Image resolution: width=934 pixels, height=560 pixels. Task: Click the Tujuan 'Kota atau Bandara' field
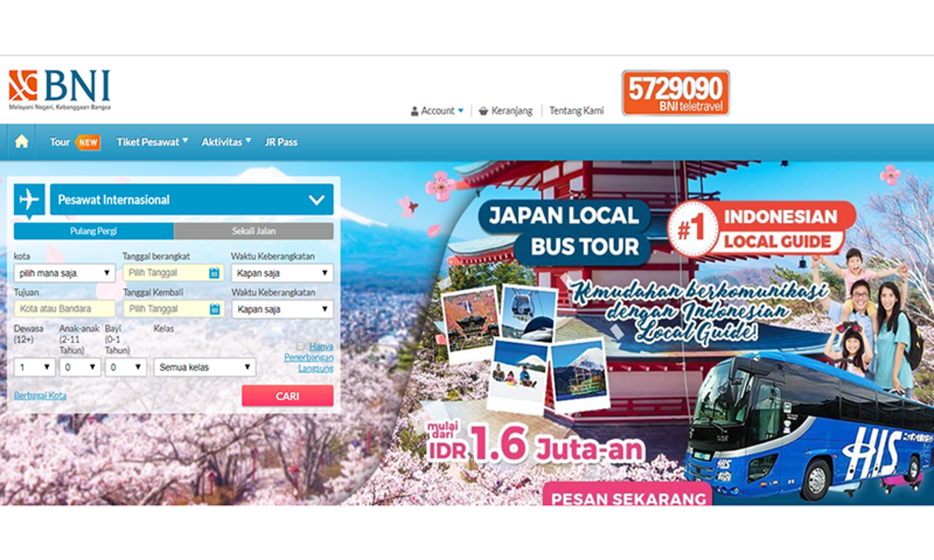coord(65,309)
